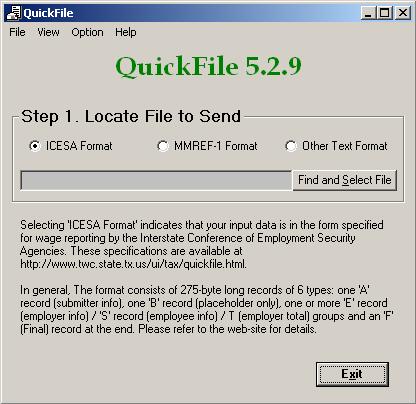Screen dimensions: 416x404
Task: Click the Find and Select File button
Action: [x=345, y=180]
